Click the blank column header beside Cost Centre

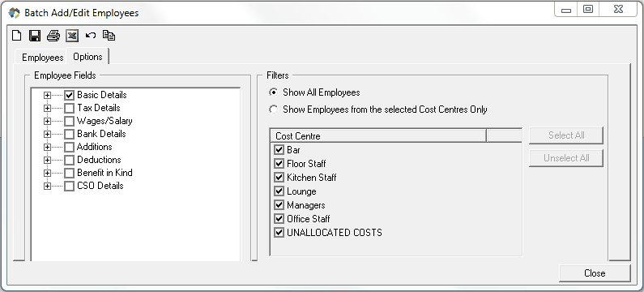pos(505,135)
